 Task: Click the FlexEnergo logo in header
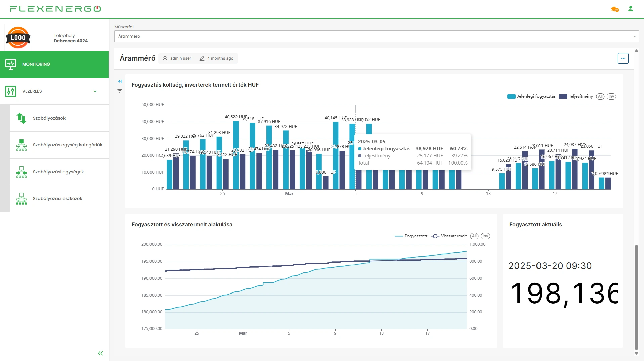click(x=55, y=9)
